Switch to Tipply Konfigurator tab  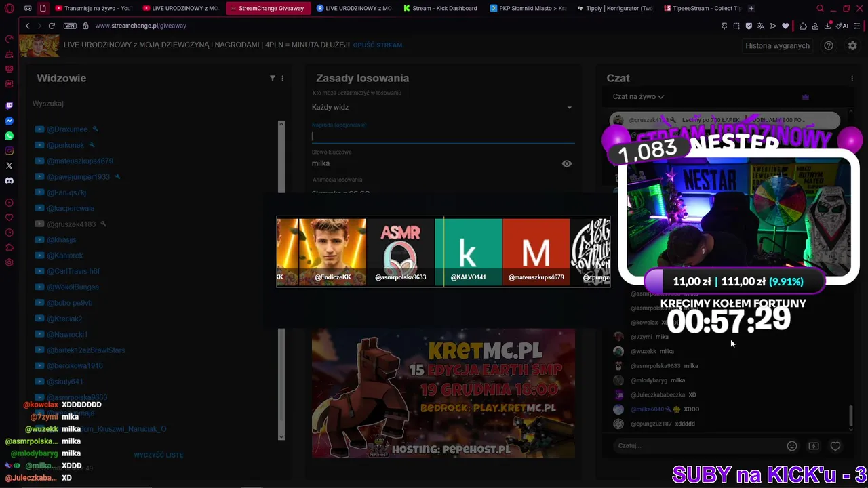coord(614,8)
